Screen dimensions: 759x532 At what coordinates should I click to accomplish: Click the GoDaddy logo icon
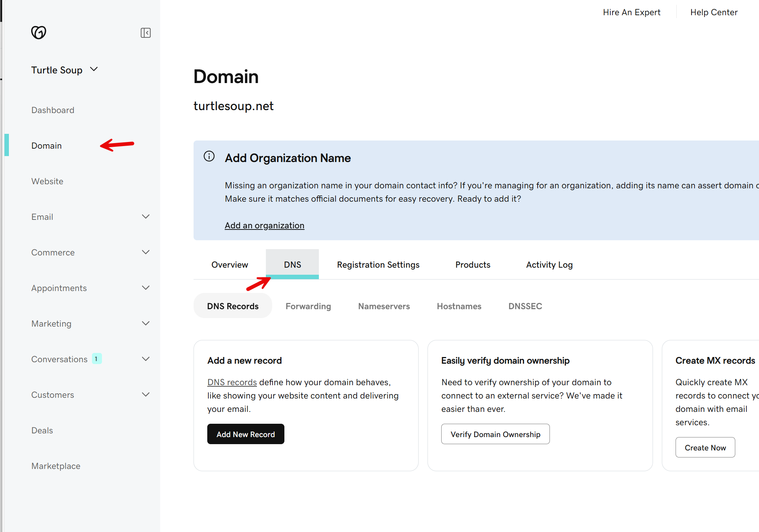pos(39,33)
